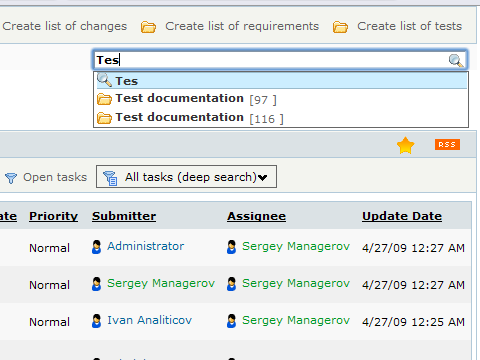Click the yellow favorites star icon
This screenshot has height=360, width=480.
pyautogui.click(x=405, y=145)
